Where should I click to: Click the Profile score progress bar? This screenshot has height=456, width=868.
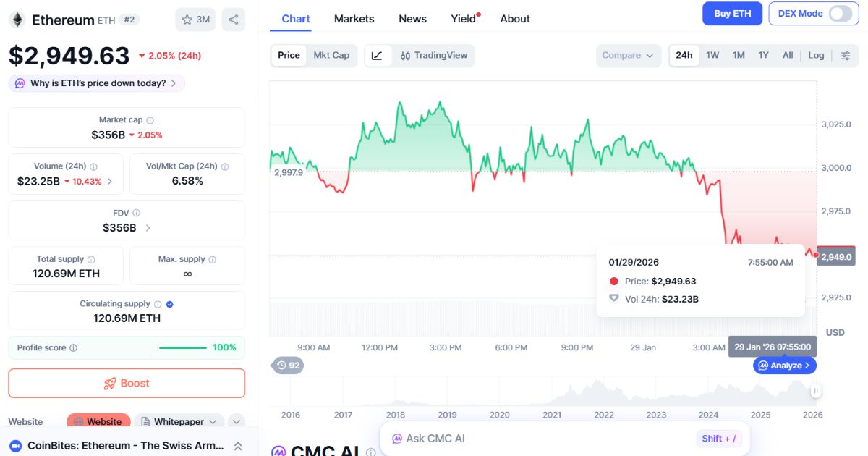coord(183,348)
